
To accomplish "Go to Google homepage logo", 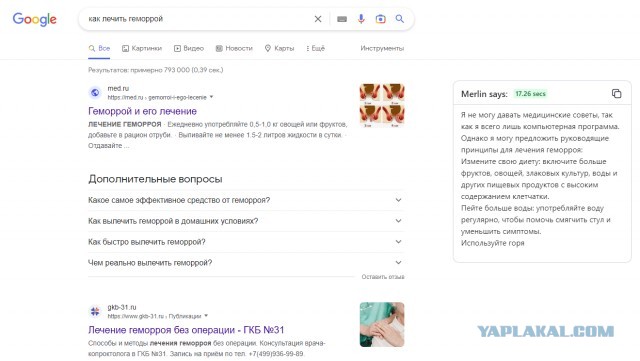I will [35, 19].
